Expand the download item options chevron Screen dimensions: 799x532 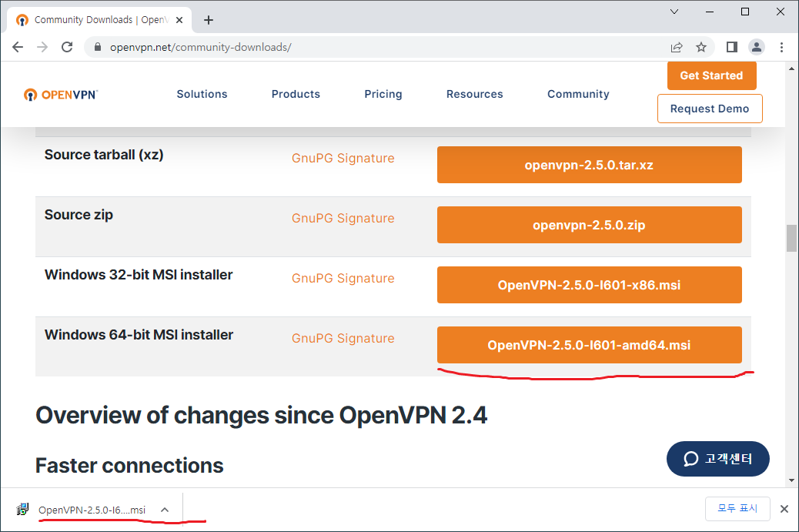(x=165, y=510)
